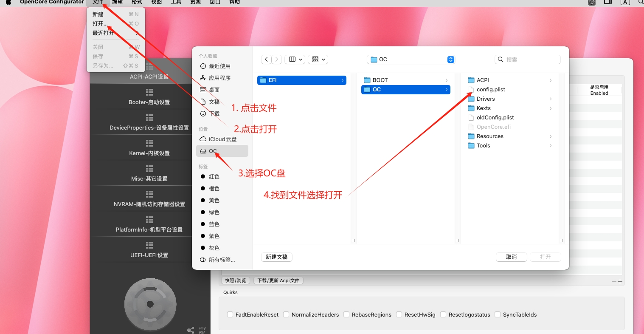Expand the Drivers folder
Image resolution: width=644 pixels, height=334 pixels.
[551, 99]
